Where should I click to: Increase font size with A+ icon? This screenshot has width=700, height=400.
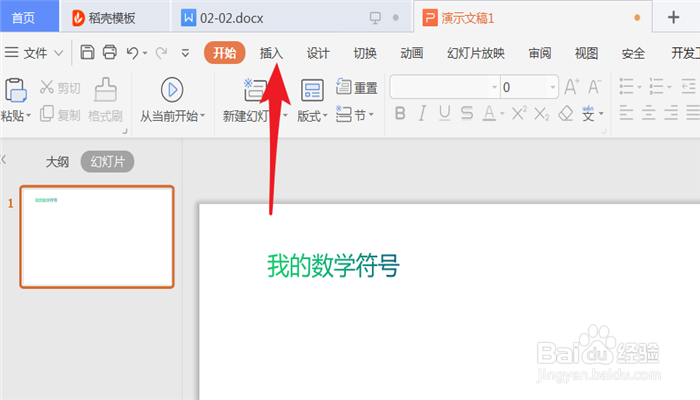pyautogui.click(x=571, y=87)
